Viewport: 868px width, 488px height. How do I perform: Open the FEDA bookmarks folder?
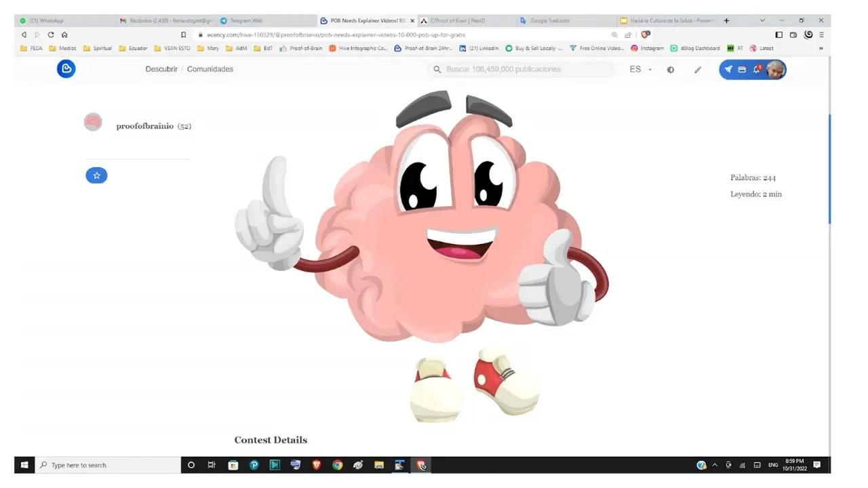[x=32, y=48]
